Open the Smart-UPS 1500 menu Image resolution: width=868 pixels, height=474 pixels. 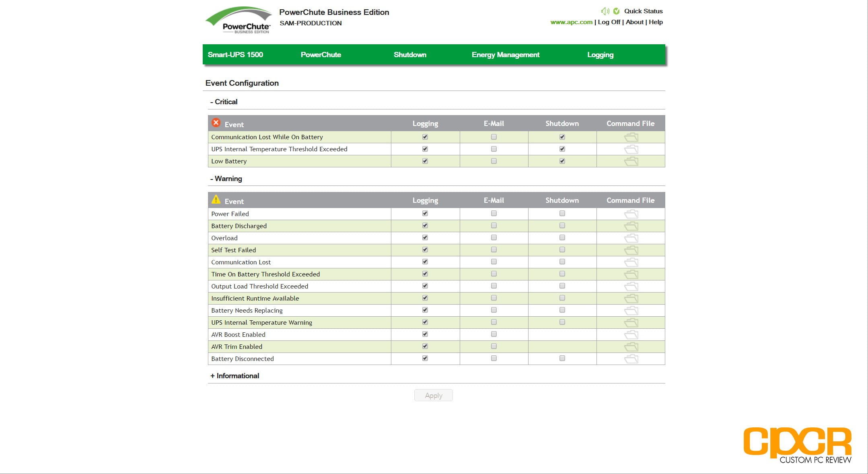tap(235, 55)
